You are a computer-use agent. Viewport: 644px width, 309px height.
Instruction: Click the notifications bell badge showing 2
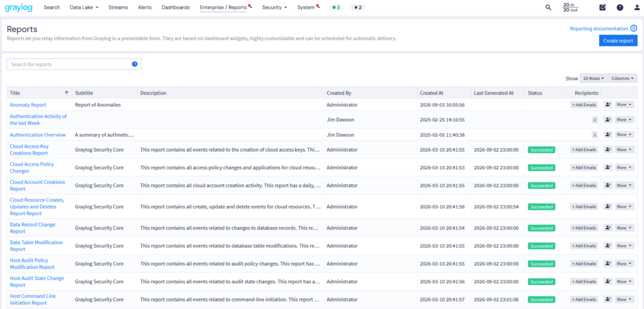click(x=358, y=8)
